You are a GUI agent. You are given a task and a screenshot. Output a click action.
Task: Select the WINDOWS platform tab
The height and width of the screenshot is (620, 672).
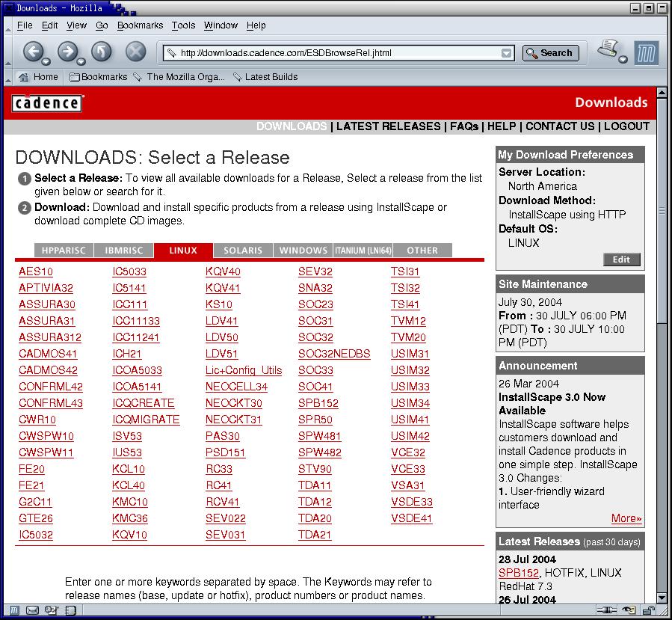(303, 251)
